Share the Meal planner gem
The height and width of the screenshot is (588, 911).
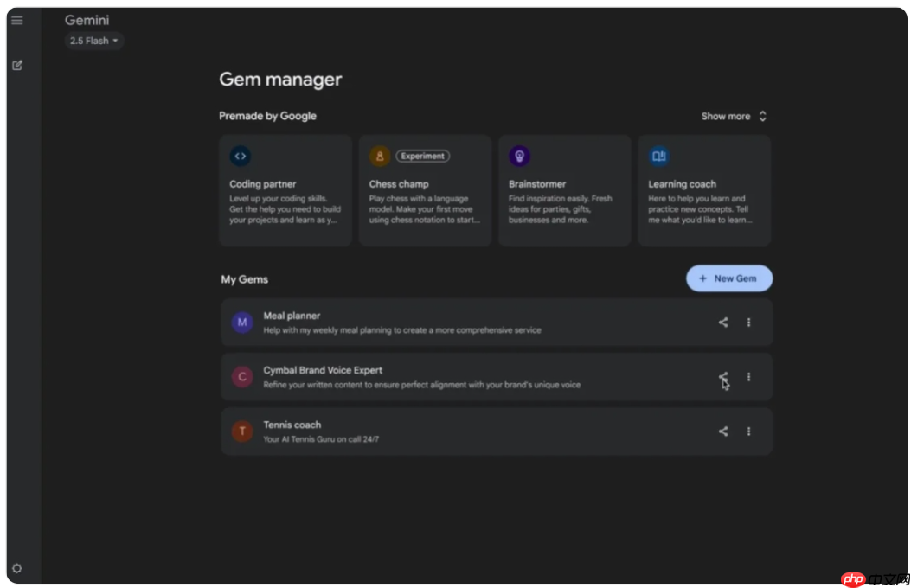coord(723,322)
